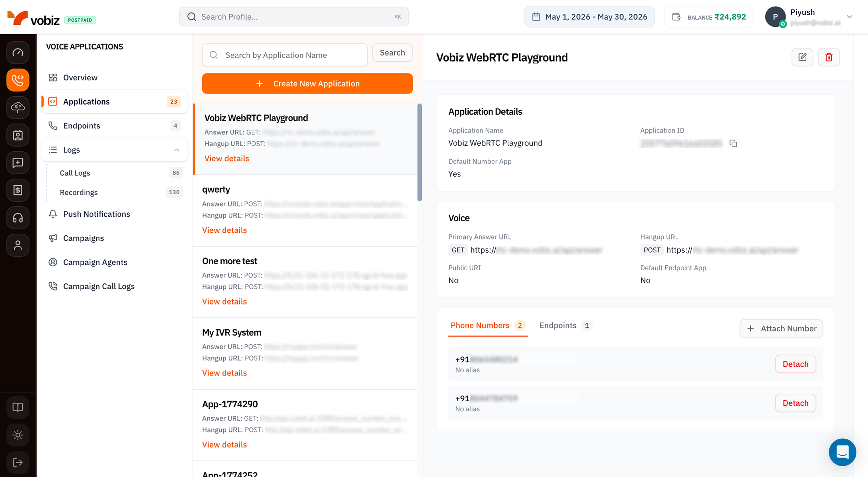Click the GET method tag

458,250
